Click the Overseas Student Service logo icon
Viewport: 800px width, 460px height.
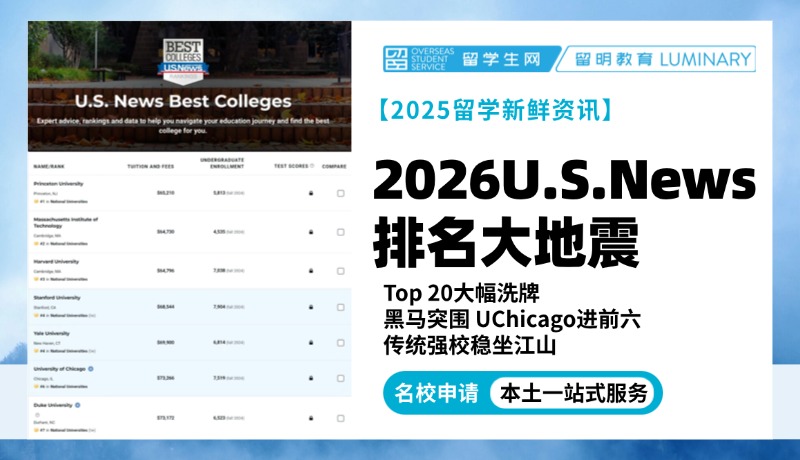396,59
